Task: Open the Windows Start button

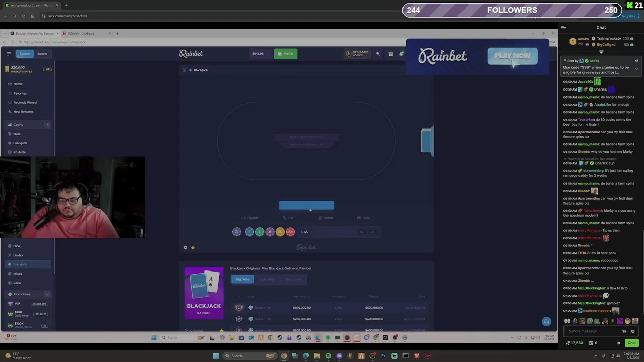Action: click(x=216, y=356)
